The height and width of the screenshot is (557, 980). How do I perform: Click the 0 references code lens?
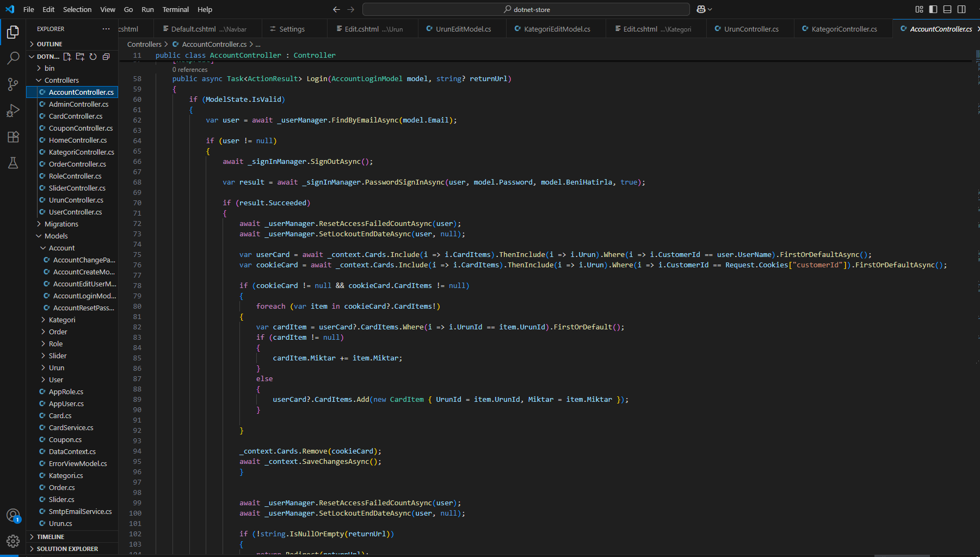(x=190, y=70)
